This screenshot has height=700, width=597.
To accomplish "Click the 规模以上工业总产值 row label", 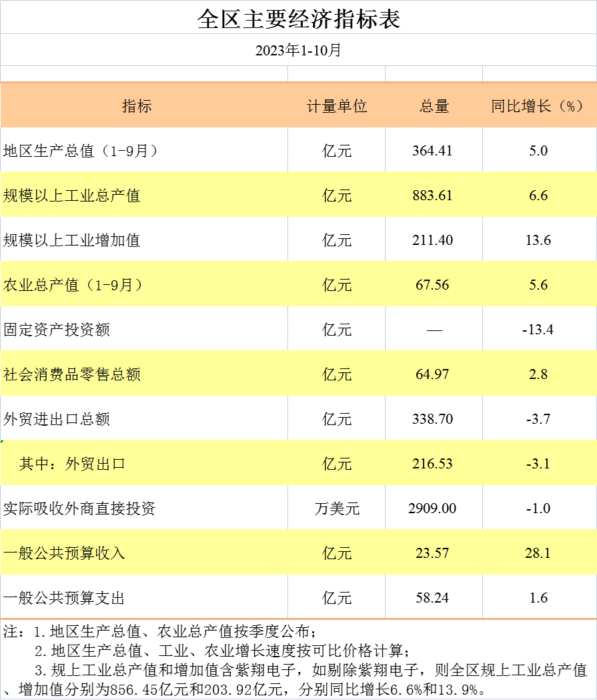I will (72, 196).
